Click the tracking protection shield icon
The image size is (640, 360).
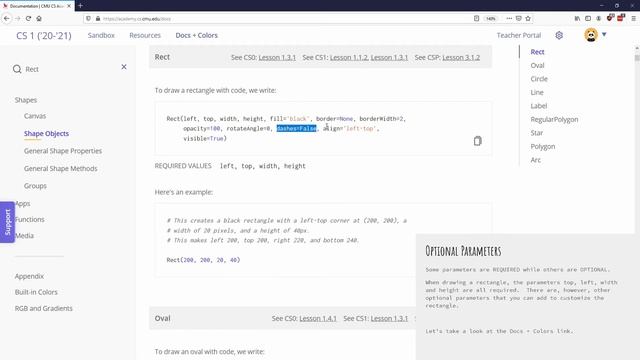click(88, 18)
